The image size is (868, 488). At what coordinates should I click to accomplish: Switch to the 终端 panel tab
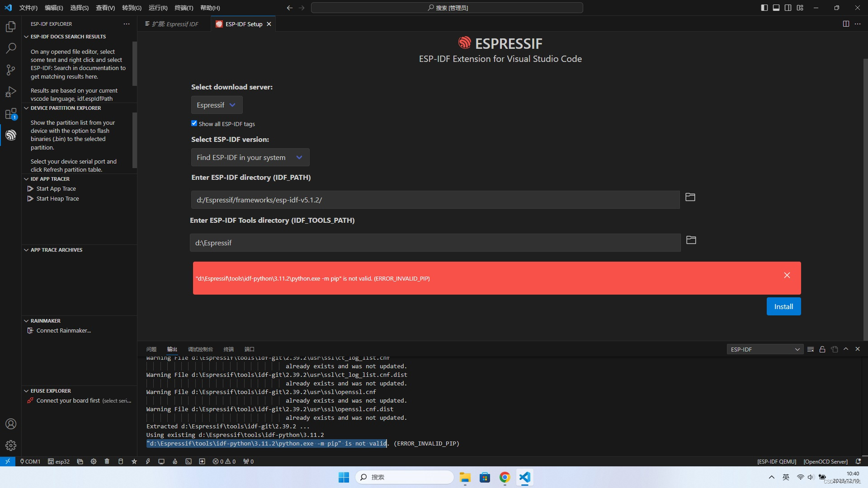click(x=228, y=349)
